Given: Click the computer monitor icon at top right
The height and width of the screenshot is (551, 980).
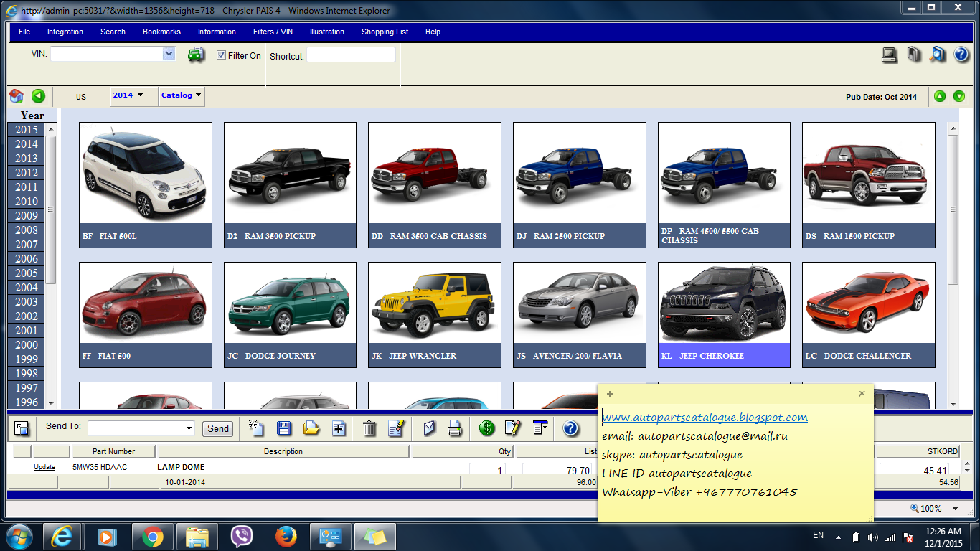Looking at the screenshot, I should 890,55.
